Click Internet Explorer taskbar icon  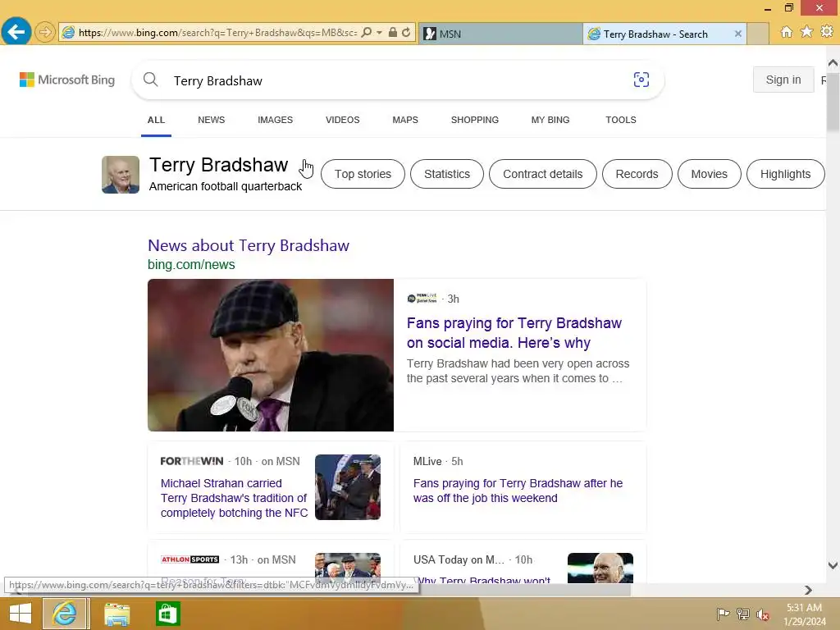pos(65,614)
